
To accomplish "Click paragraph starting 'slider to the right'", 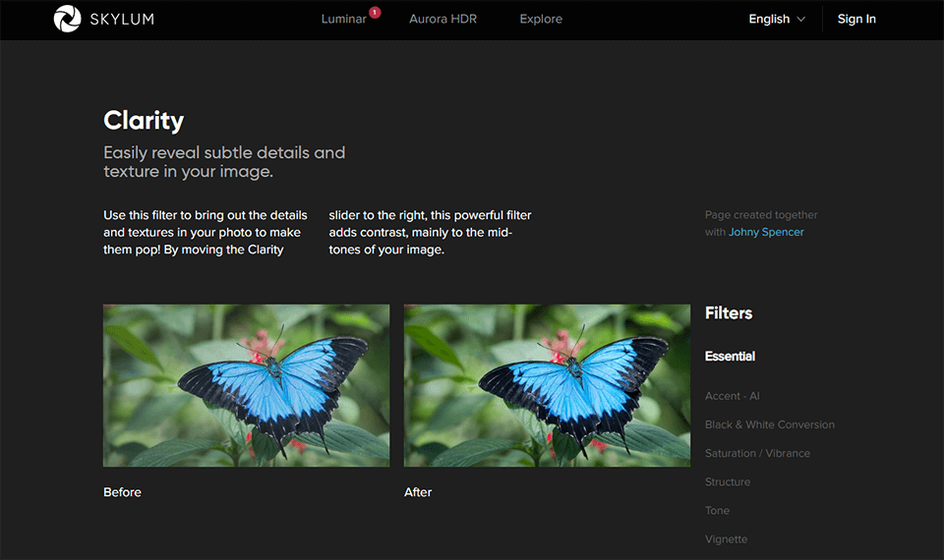I will pos(430,232).
